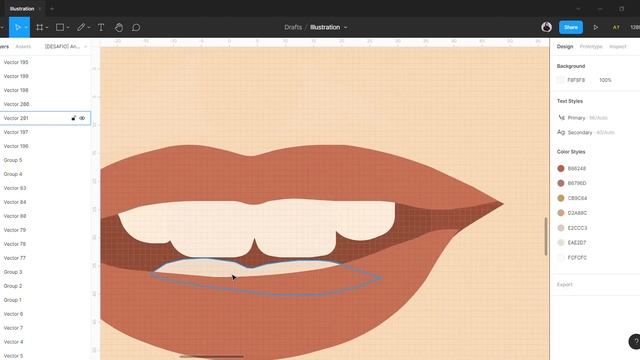Open the user avatar menu
The image size is (640, 360).
click(x=547, y=27)
